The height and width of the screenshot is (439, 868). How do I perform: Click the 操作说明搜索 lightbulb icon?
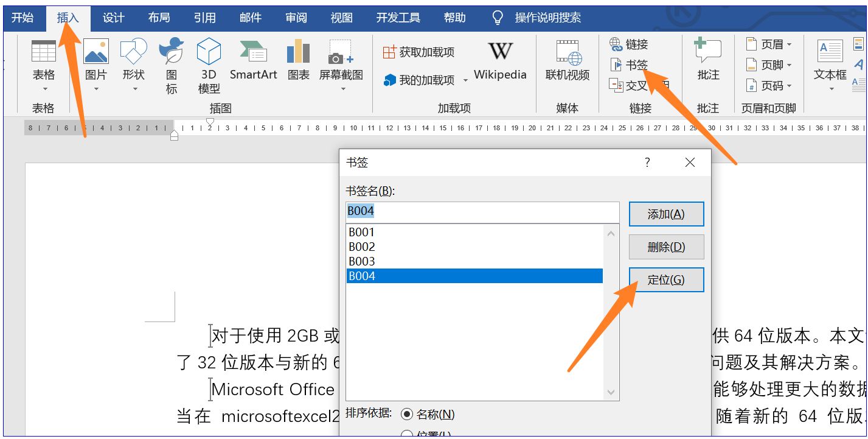tap(498, 18)
